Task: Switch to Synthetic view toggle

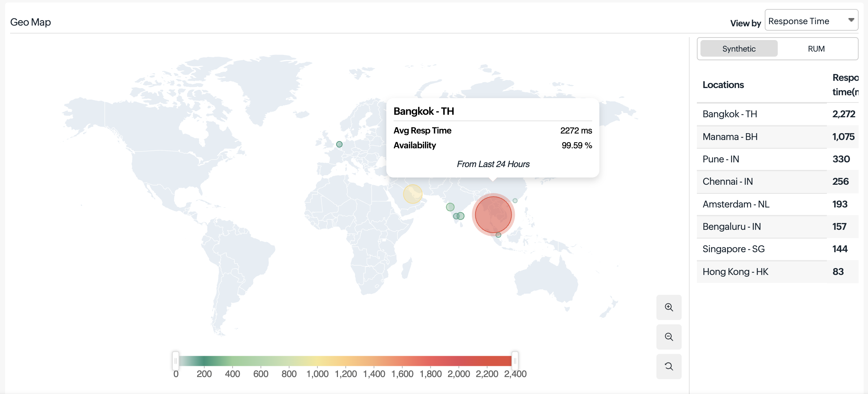Action: pyautogui.click(x=739, y=49)
